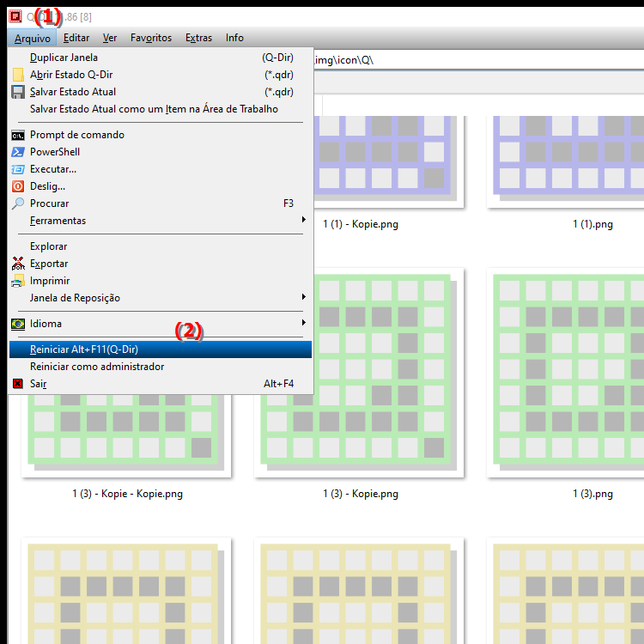Select thumbnail of 1 (1) - Kopie.png

pyautogui.click(x=389, y=161)
